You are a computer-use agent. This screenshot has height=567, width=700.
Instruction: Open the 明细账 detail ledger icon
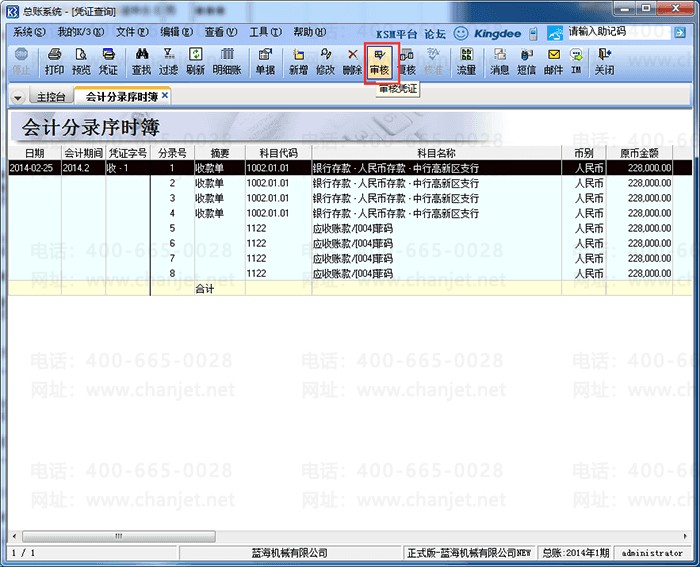pyautogui.click(x=226, y=61)
